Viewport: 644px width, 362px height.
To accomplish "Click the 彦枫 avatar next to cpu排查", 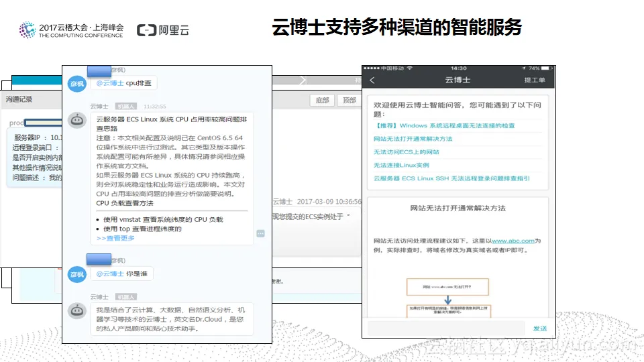I will click(x=76, y=84).
